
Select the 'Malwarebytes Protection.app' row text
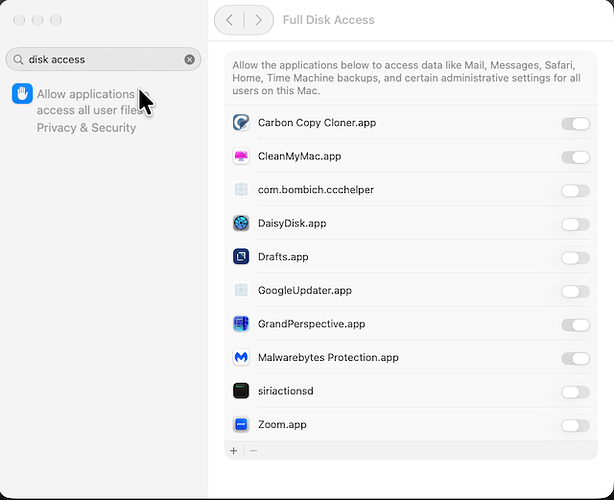(x=328, y=357)
